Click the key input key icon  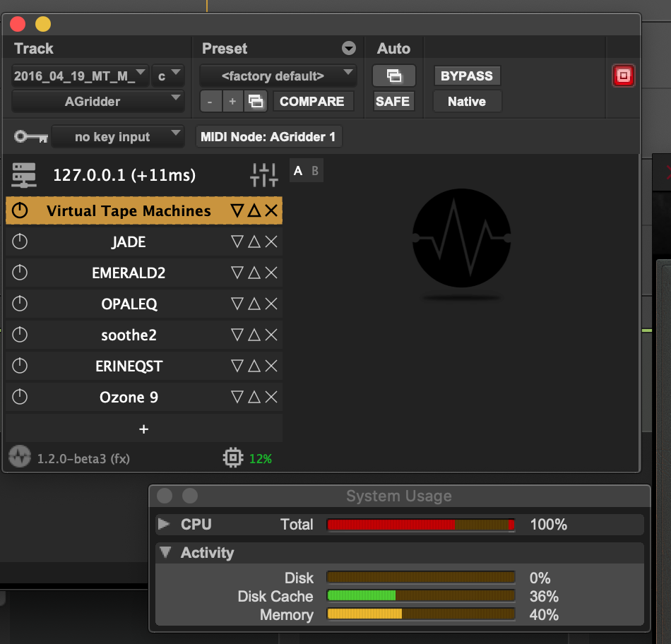pos(31,137)
